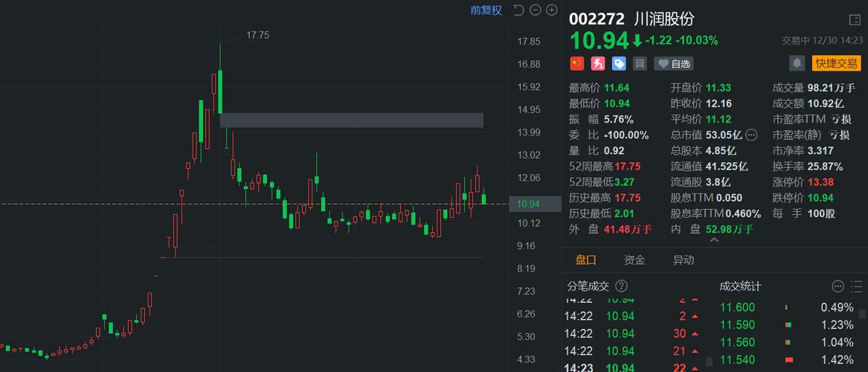This screenshot has width=868, height=372.
Task: Select the 内盘 52.98万手 value
Action: pos(730,229)
